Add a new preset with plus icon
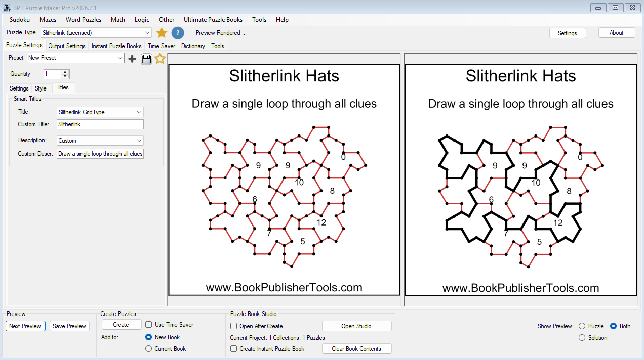 [x=132, y=59]
